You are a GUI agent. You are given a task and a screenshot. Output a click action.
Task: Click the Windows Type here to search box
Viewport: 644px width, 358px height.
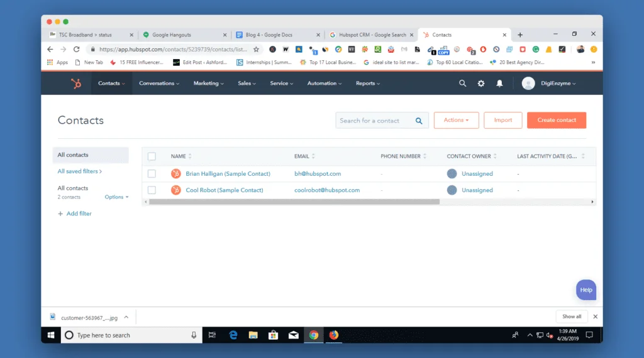click(131, 335)
